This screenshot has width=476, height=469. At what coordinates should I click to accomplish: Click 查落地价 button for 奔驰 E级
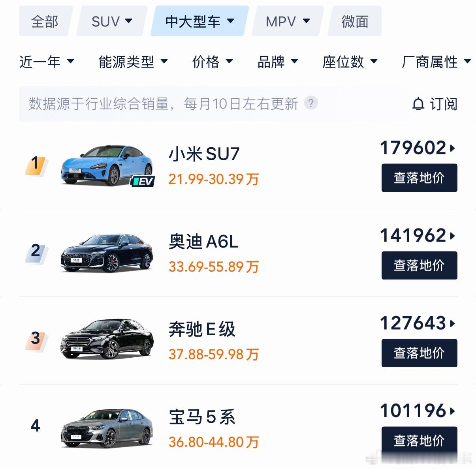pyautogui.click(x=419, y=353)
